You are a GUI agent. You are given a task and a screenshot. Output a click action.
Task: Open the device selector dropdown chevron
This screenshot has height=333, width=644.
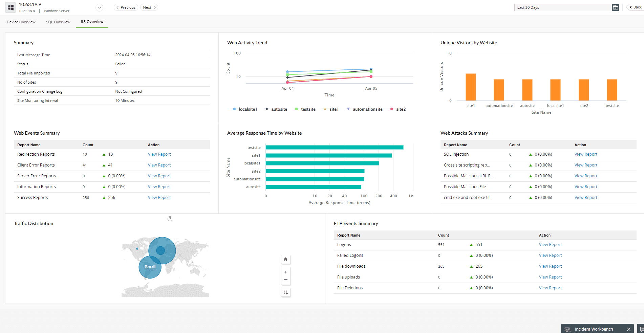(99, 7)
